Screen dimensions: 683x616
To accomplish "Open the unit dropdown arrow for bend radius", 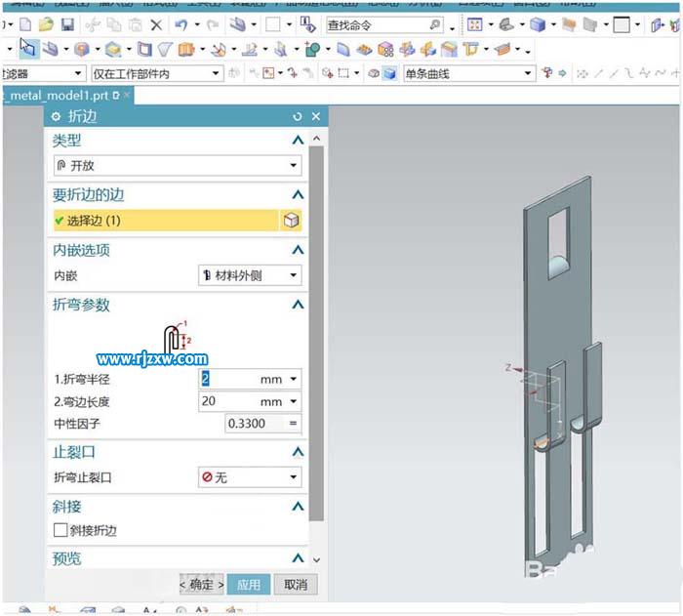I will coord(294,380).
